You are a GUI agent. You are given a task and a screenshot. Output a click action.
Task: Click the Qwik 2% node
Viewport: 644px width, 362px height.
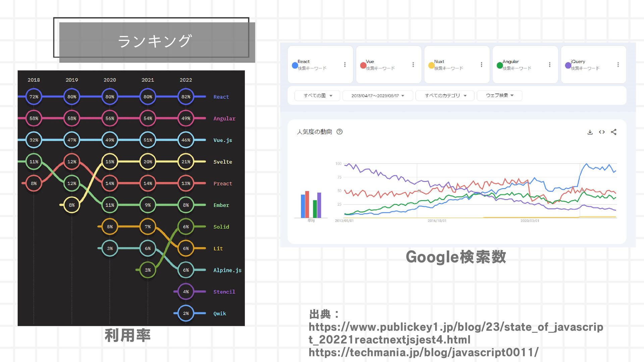tap(186, 313)
